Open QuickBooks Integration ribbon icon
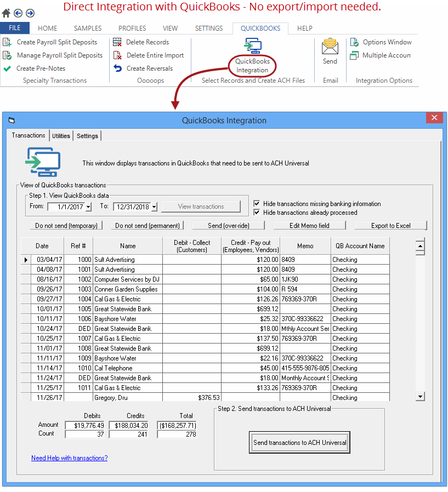 tap(253, 46)
